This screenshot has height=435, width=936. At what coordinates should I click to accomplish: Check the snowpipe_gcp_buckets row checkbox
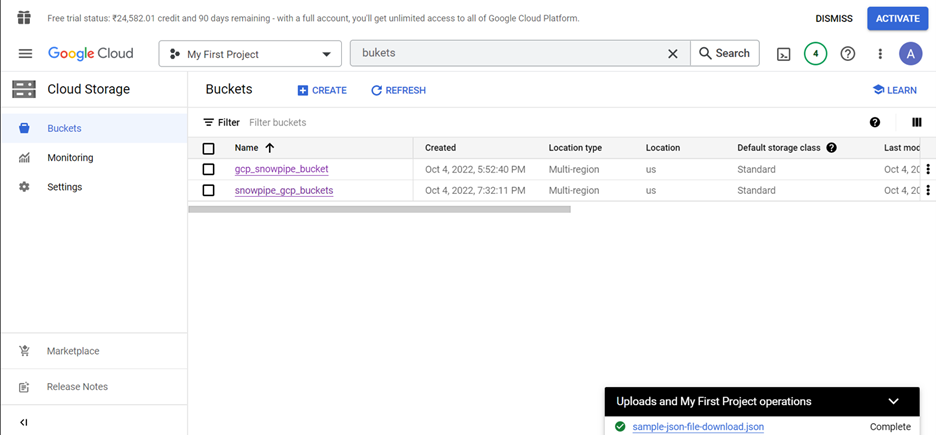[208, 190]
